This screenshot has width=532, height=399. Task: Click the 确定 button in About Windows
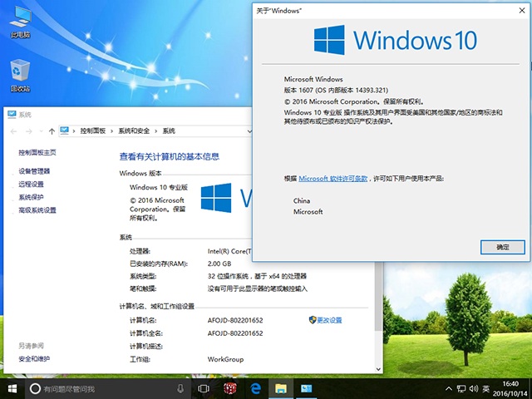503,247
